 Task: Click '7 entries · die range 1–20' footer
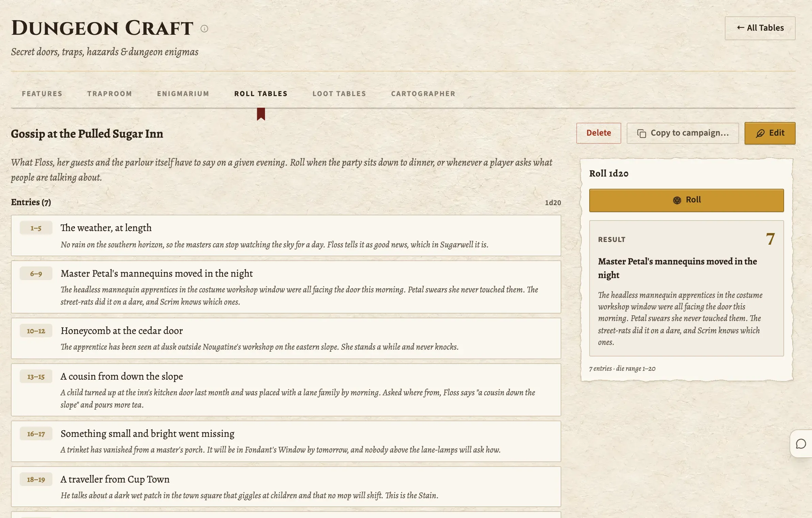pyautogui.click(x=622, y=368)
